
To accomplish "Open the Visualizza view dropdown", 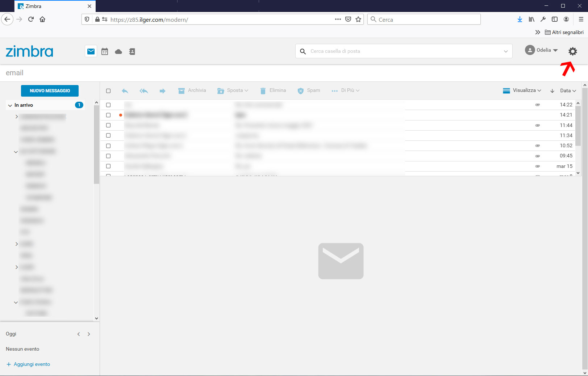I will (522, 90).
